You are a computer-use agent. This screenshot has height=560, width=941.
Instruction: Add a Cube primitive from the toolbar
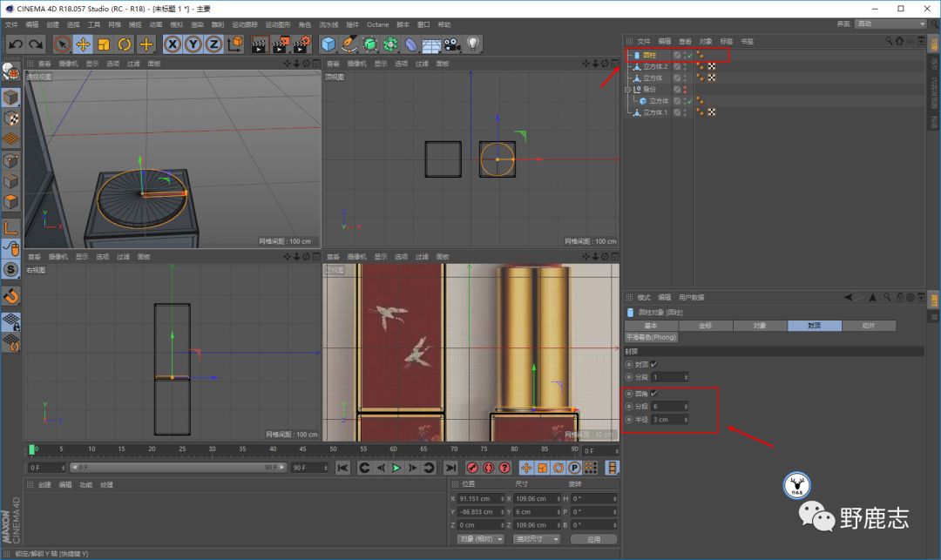pos(328,44)
